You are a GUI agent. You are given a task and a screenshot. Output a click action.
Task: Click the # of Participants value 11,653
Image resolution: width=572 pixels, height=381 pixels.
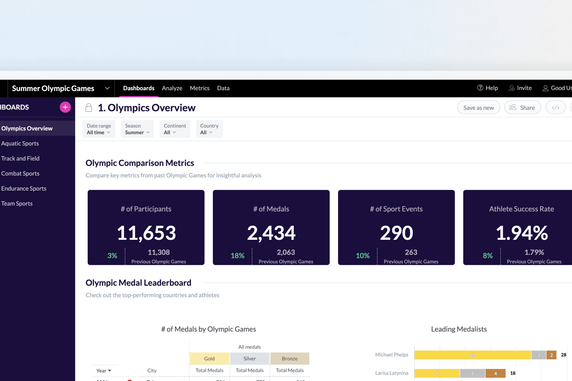[x=146, y=233]
